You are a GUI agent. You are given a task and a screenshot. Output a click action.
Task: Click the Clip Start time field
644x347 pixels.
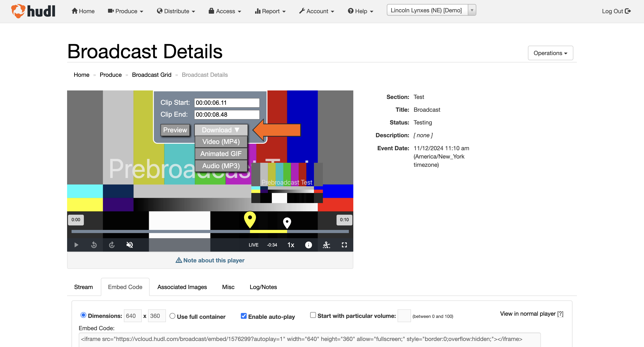[227, 103]
